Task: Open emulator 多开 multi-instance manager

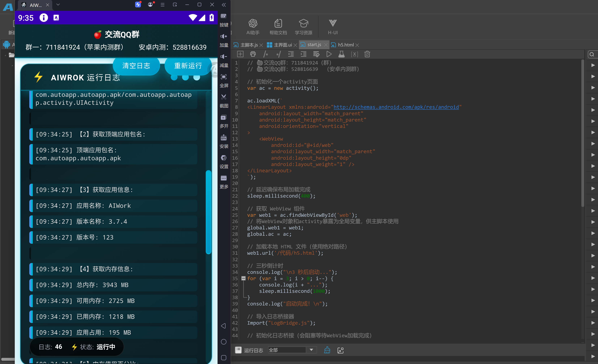Action: [x=224, y=122]
